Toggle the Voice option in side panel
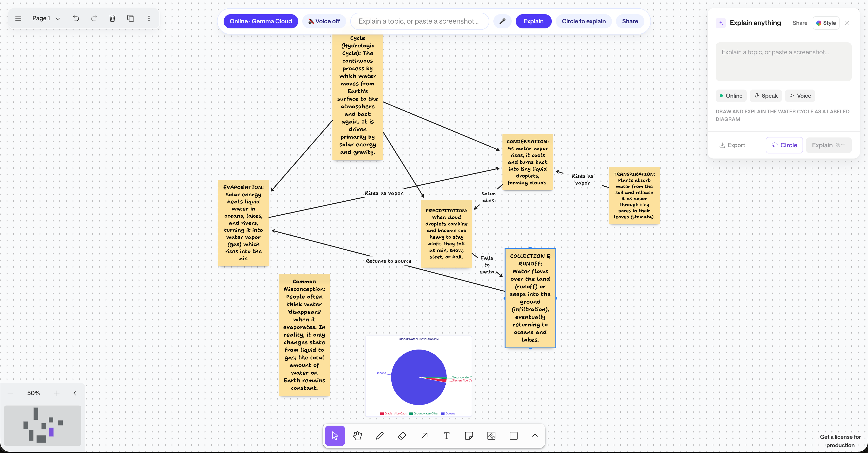 point(800,96)
